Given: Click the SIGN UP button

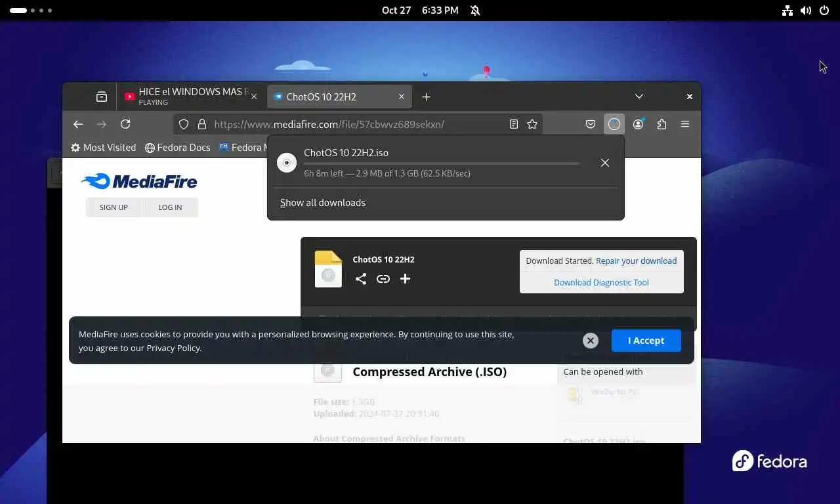Looking at the screenshot, I should coord(114,207).
